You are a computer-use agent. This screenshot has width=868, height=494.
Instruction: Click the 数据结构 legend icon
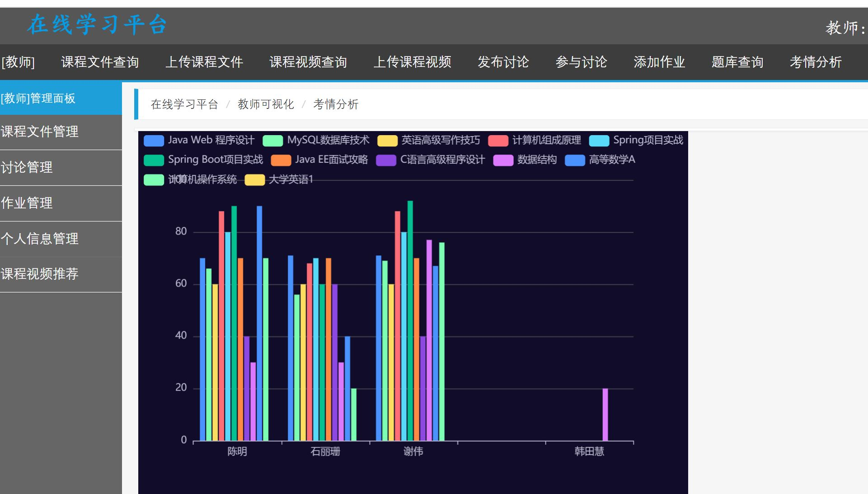click(x=503, y=160)
